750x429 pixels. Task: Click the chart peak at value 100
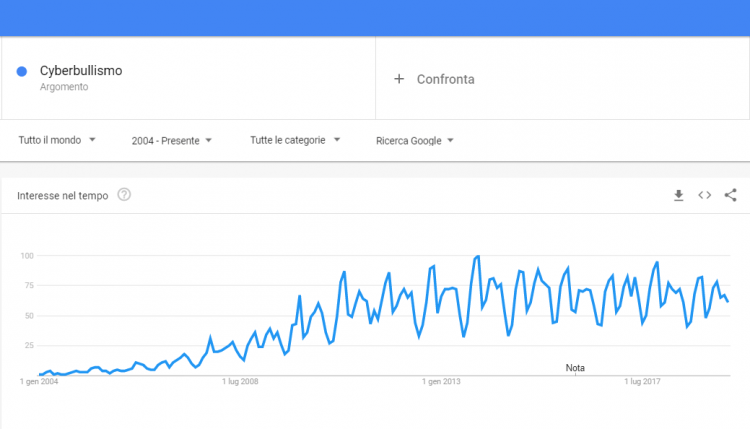(478, 257)
